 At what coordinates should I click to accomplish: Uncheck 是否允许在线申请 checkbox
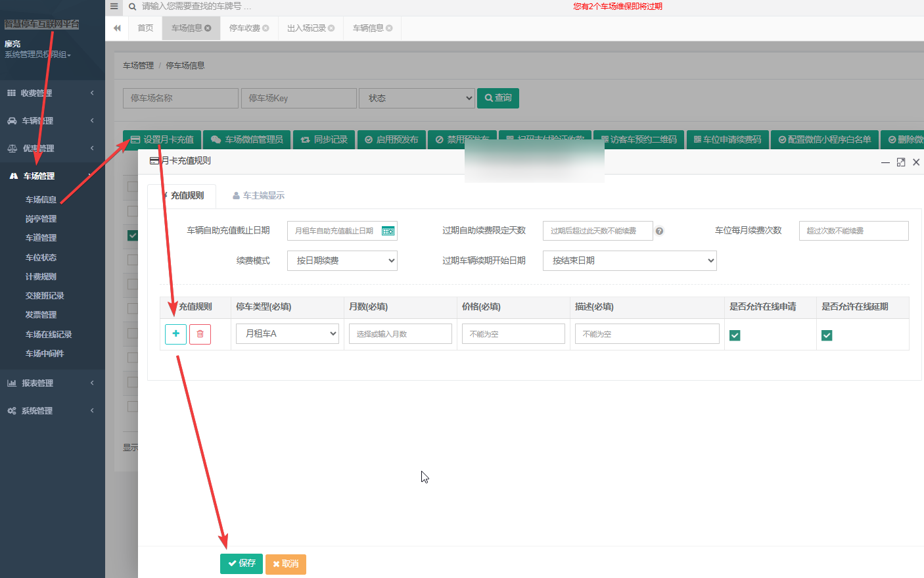735,335
